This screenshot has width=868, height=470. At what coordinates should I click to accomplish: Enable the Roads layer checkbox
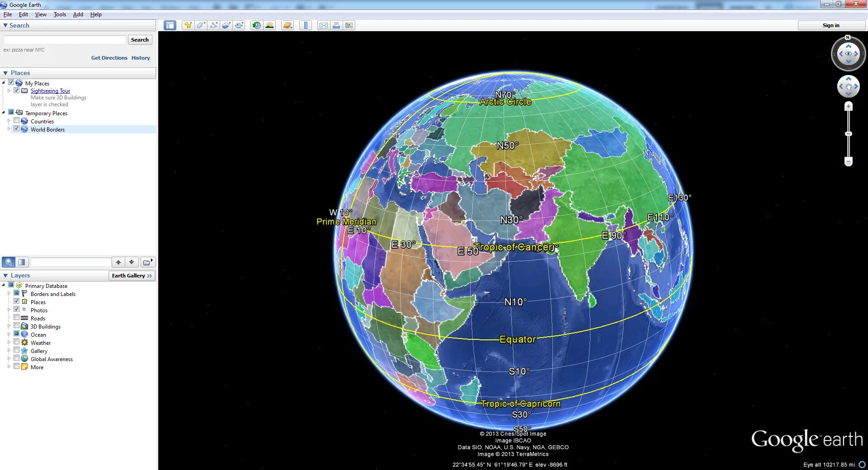[17, 318]
